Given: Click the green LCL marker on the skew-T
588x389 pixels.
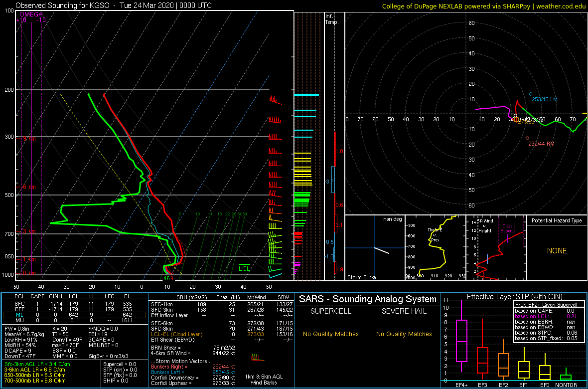Looking at the screenshot, I should (244, 267).
